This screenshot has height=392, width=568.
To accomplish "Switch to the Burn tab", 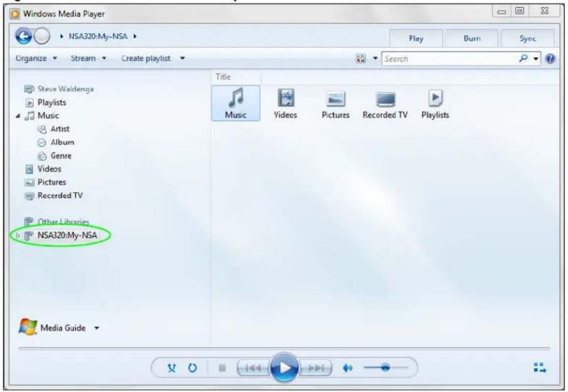I will point(472,39).
